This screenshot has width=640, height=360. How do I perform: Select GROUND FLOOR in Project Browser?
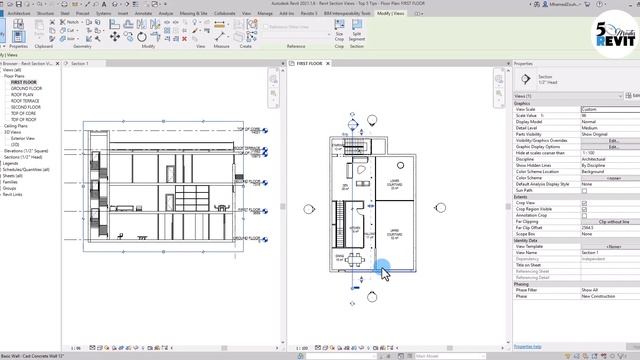(26, 89)
